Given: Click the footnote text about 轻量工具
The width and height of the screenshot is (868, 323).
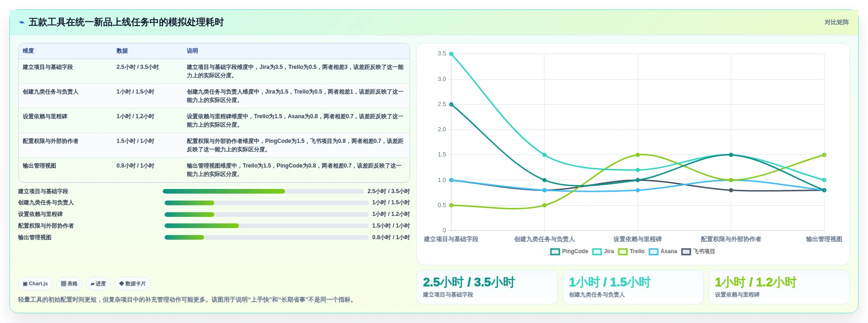Looking at the screenshot, I should tap(187, 300).
